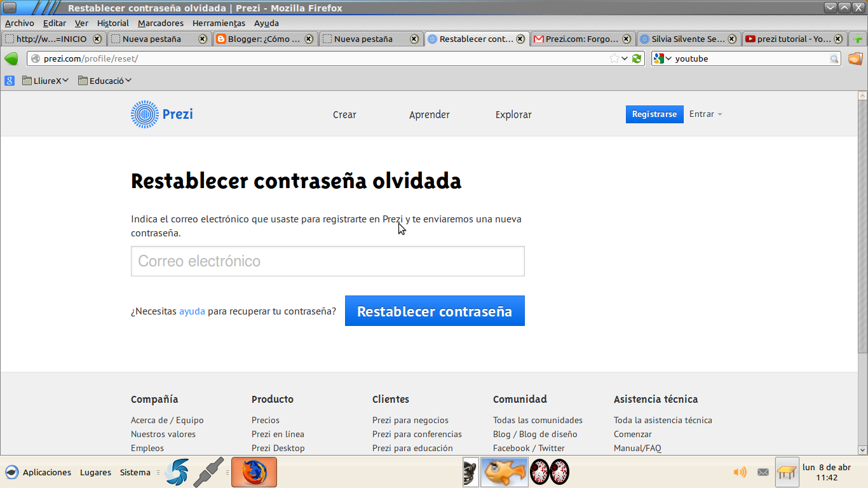
Task: Open the Aprender navigation link
Action: 430,115
